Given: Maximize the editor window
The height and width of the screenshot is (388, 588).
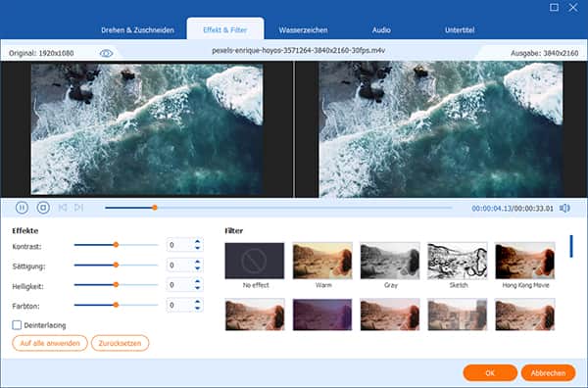Looking at the screenshot, I should [x=554, y=8].
